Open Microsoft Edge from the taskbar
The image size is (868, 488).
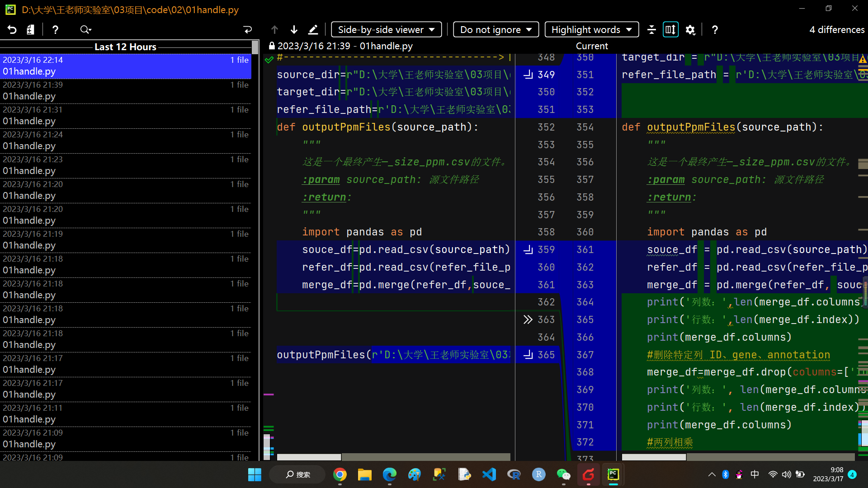pos(390,475)
